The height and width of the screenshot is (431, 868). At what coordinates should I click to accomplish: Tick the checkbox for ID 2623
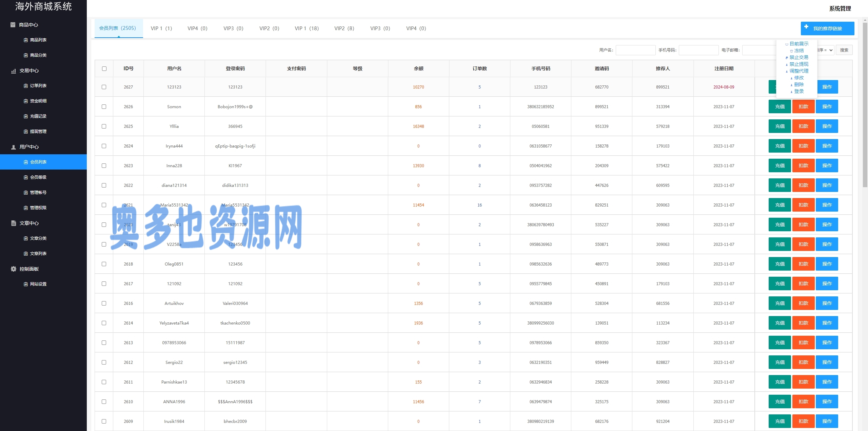click(x=104, y=166)
